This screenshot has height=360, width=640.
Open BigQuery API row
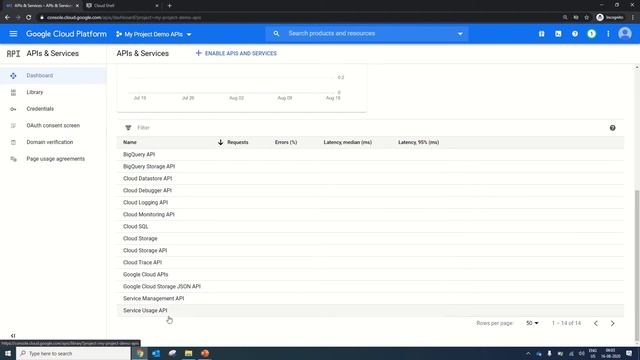click(x=370, y=154)
